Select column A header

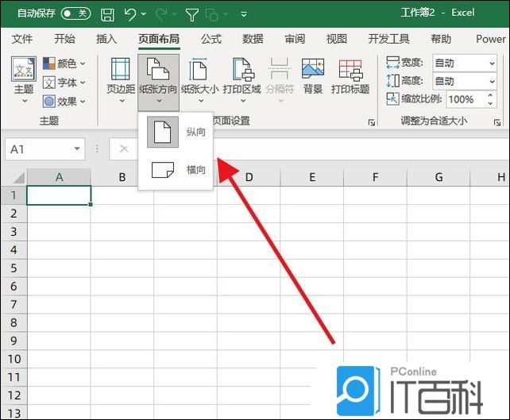(x=59, y=178)
